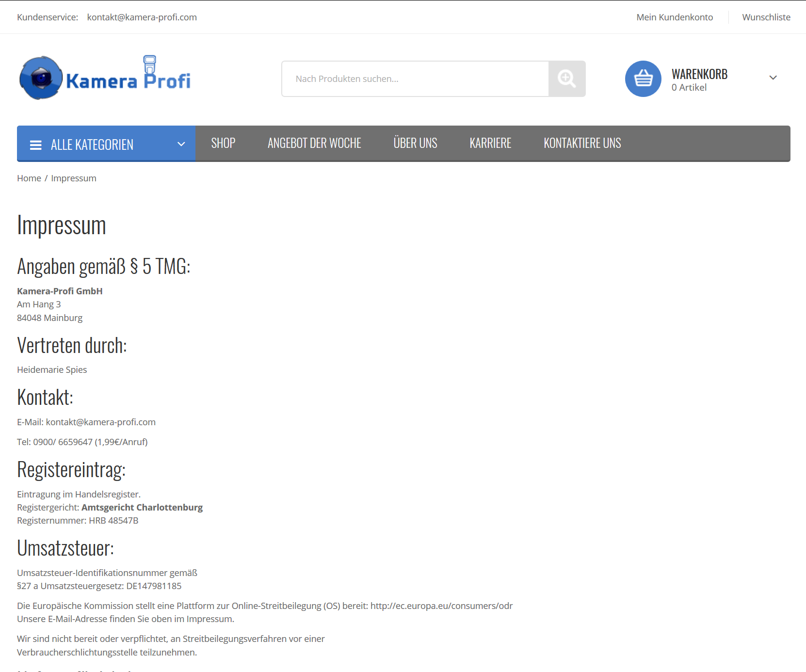Open the Über Uns page
The height and width of the screenshot is (672, 806).
click(415, 144)
